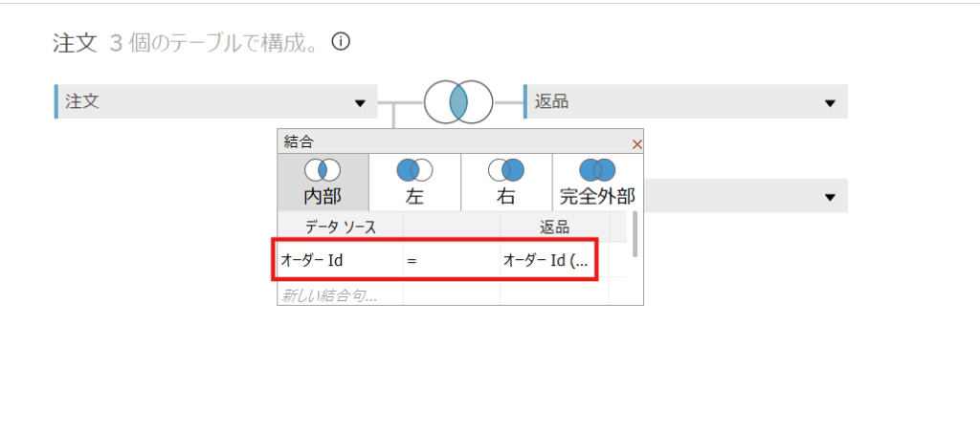Image resolution: width=980 pixels, height=434 pixels.
Task: Click the 注文 data source title
Action: click(76, 44)
